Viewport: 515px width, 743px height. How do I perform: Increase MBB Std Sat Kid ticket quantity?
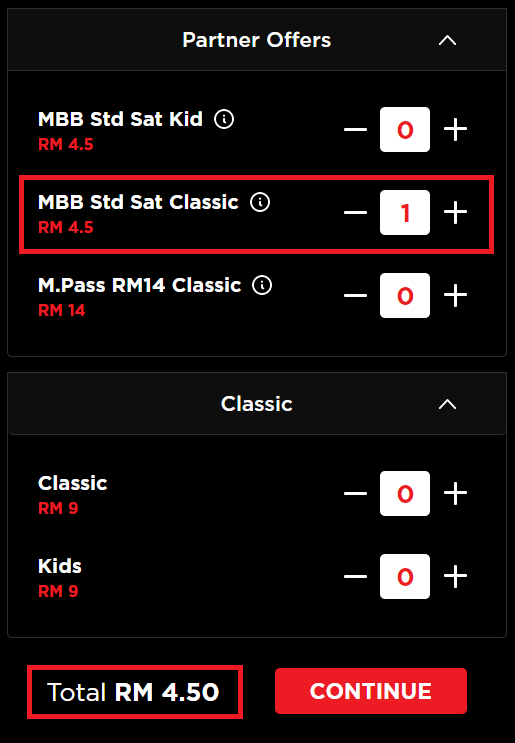(455, 129)
